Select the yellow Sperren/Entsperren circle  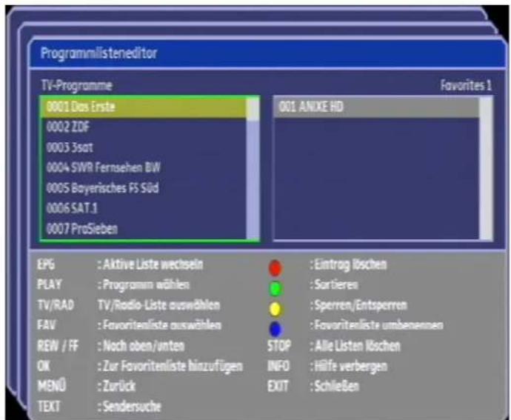pos(275,309)
